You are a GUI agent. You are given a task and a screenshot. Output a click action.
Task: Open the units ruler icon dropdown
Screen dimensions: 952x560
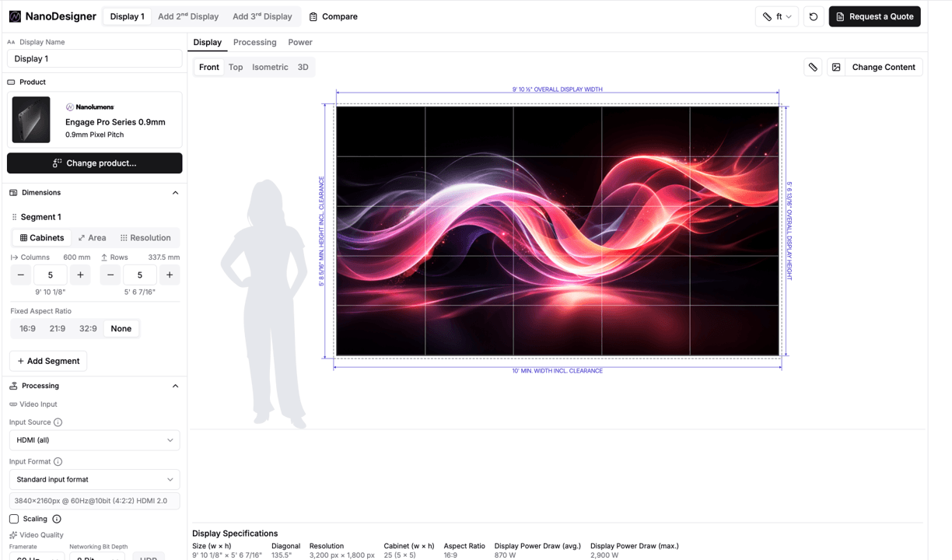(777, 16)
